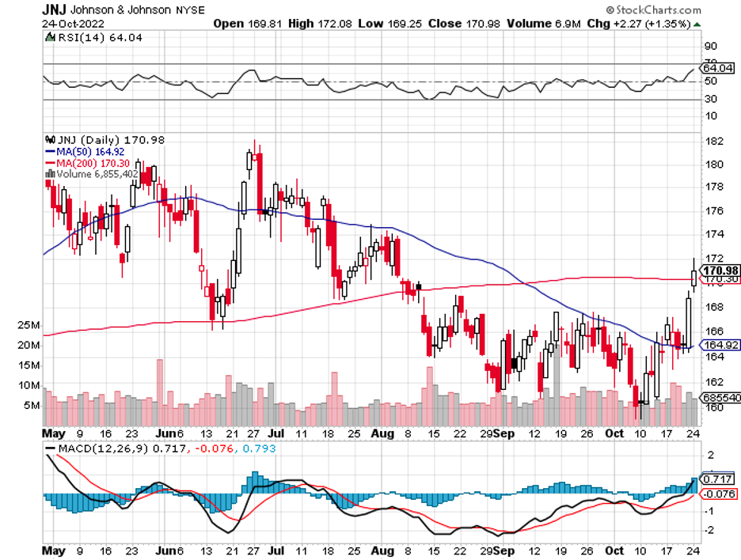Click the Low 169.25 value
Screen dimensions: 741x560
click(x=389, y=24)
